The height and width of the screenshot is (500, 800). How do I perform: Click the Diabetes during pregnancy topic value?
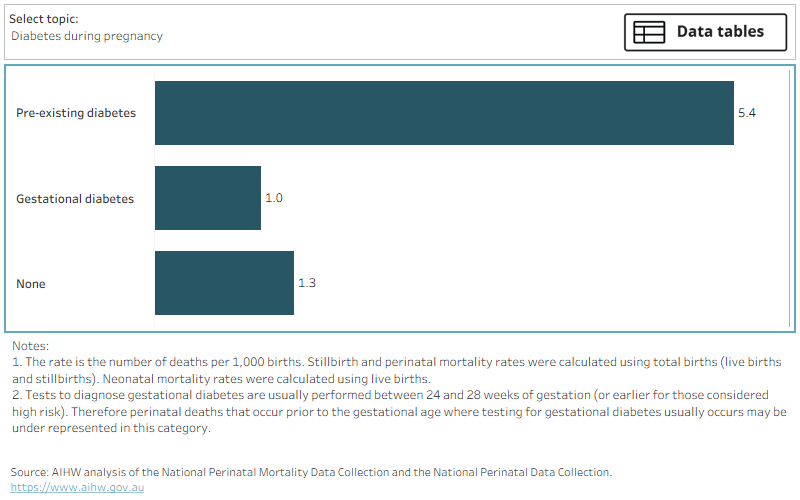(x=87, y=36)
